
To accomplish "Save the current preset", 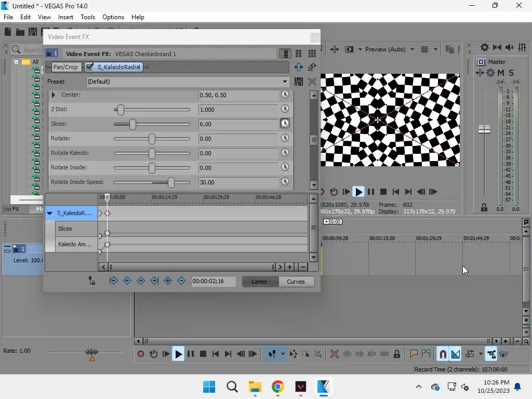I will click(299, 82).
